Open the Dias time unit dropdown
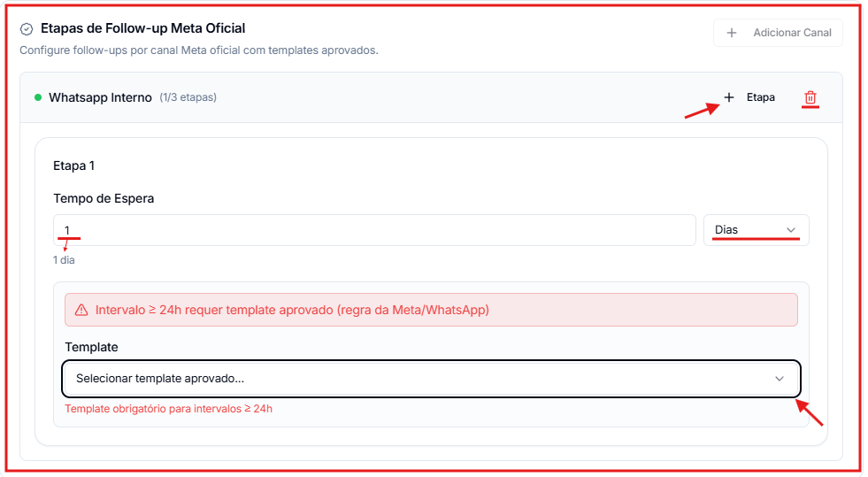 coord(757,229)
